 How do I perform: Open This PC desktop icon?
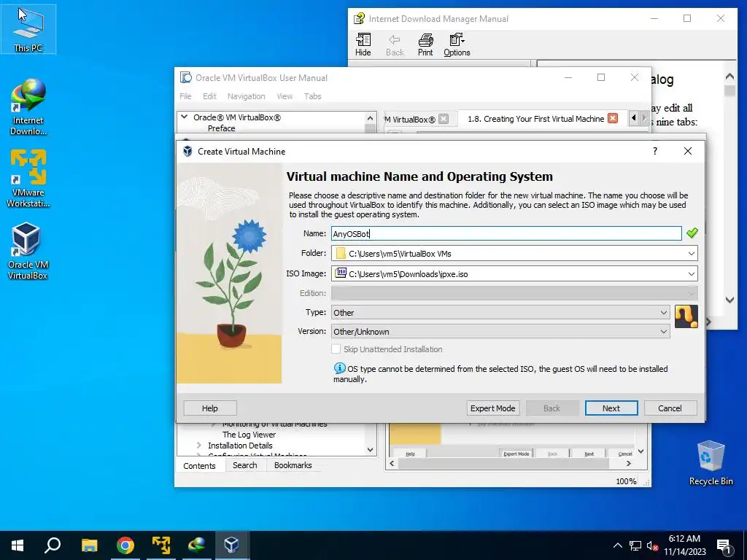pyautogui.click(x=28, y=29)
